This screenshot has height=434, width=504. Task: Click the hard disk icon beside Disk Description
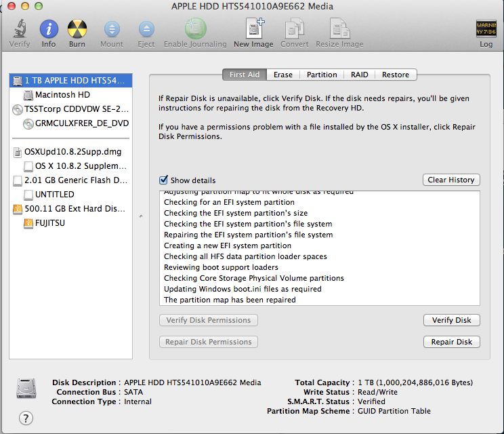tap(26, 388)
